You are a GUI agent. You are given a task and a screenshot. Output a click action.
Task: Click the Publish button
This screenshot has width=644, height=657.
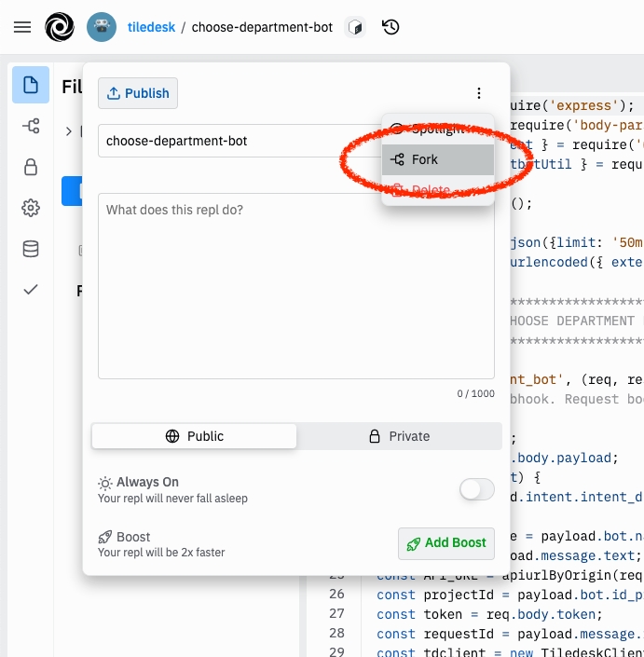coord(138,93)
